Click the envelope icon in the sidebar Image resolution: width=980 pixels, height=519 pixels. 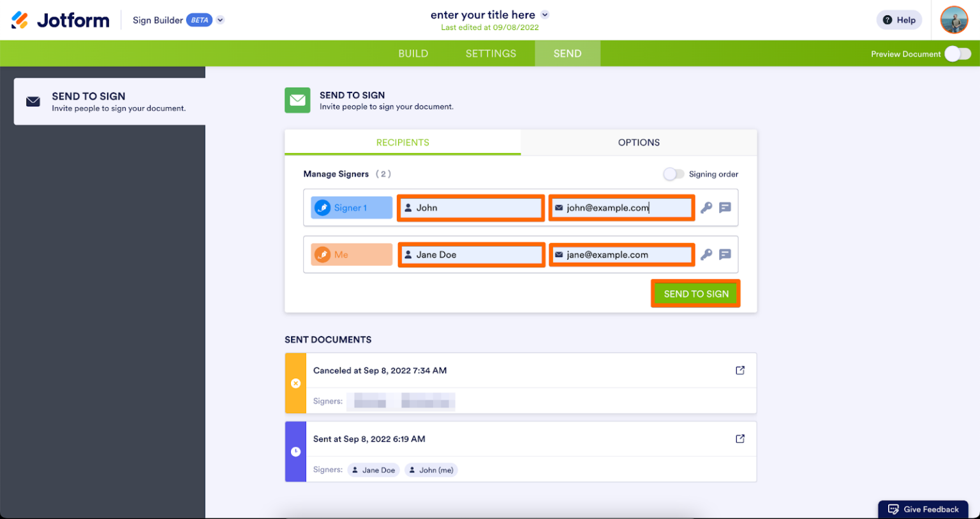(33, 101)
